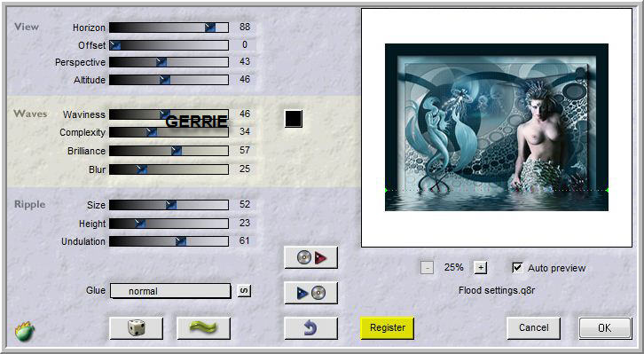The image size is (644, 354).
Task: Click the black water color swatch
Action: (x=294, y=119)
